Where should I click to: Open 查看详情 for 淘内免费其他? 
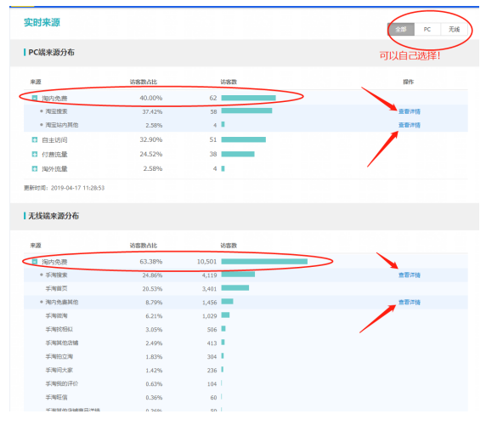click(410, 302)
